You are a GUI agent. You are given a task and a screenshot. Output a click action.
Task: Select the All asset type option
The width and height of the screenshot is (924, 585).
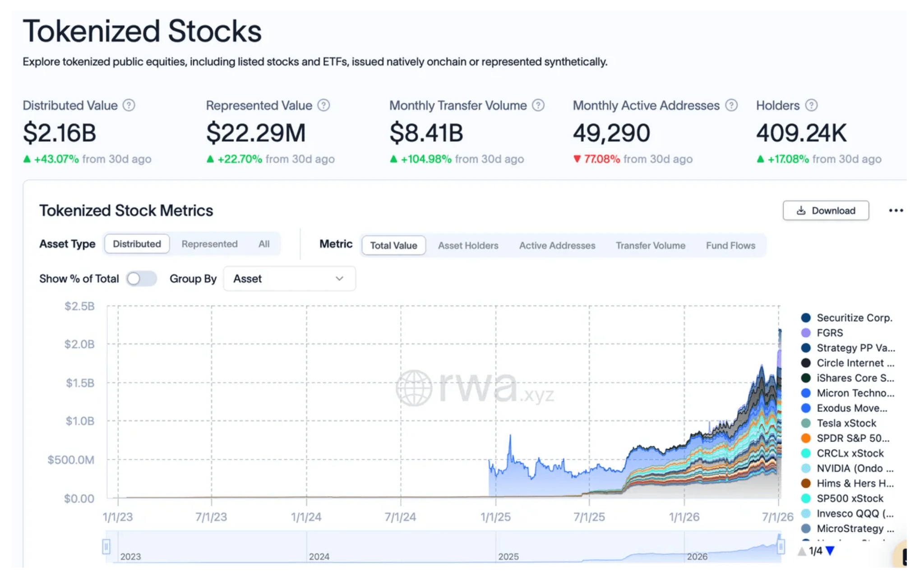click(x=264, y=244)
